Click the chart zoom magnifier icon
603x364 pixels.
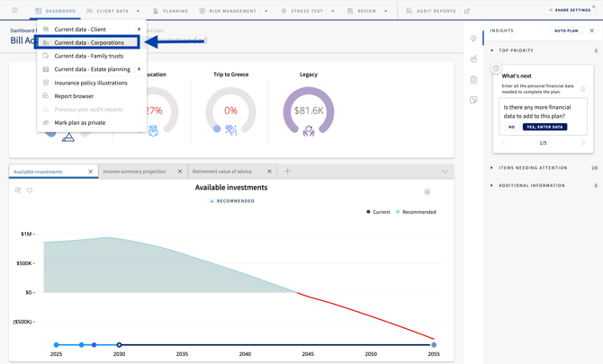pyautogui.click(x=18, y=190)
